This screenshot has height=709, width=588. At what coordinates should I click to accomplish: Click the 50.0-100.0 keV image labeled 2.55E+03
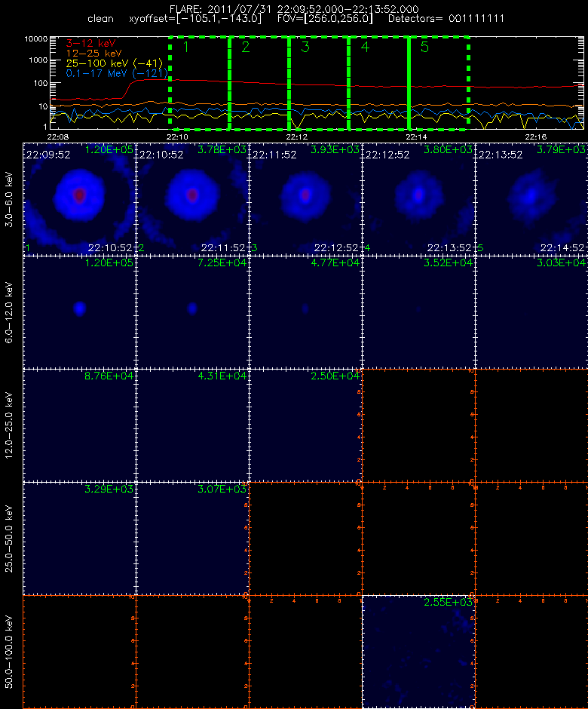point(418,652)
